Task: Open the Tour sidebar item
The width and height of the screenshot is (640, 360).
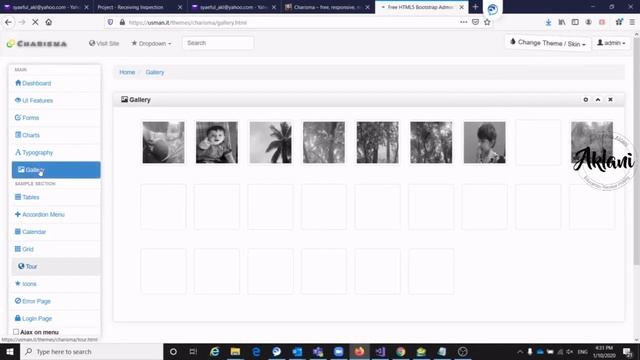Action: [x=56, y=267]
